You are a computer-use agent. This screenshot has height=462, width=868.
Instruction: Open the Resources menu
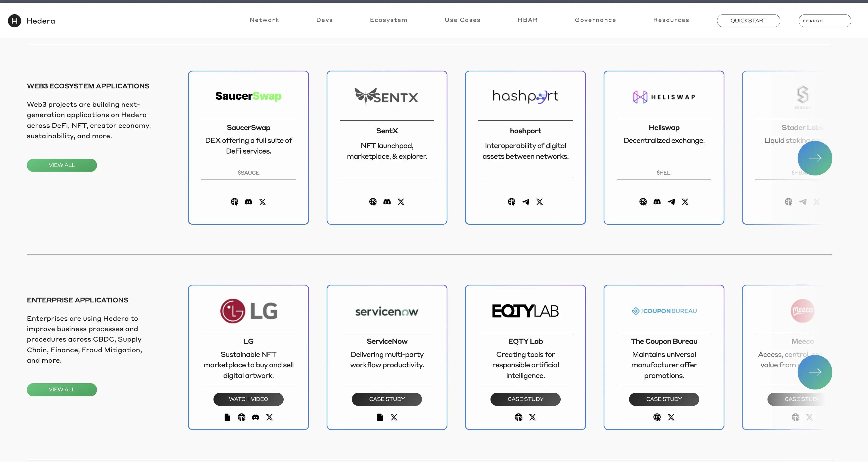click(x=671, y=20)
